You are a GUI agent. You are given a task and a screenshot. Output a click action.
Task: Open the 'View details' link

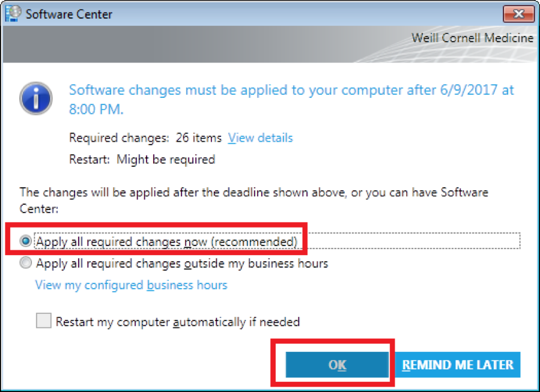click(260, 138)
